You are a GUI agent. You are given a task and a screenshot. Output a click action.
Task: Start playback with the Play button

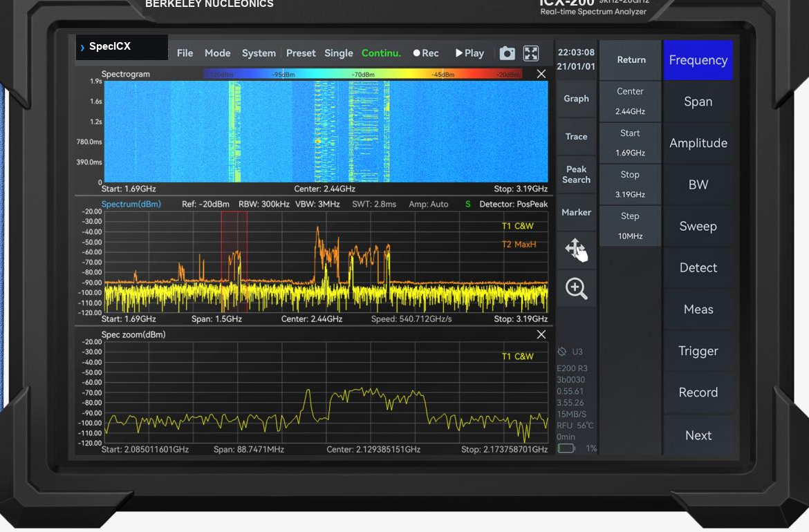click(x=469, y=53)
